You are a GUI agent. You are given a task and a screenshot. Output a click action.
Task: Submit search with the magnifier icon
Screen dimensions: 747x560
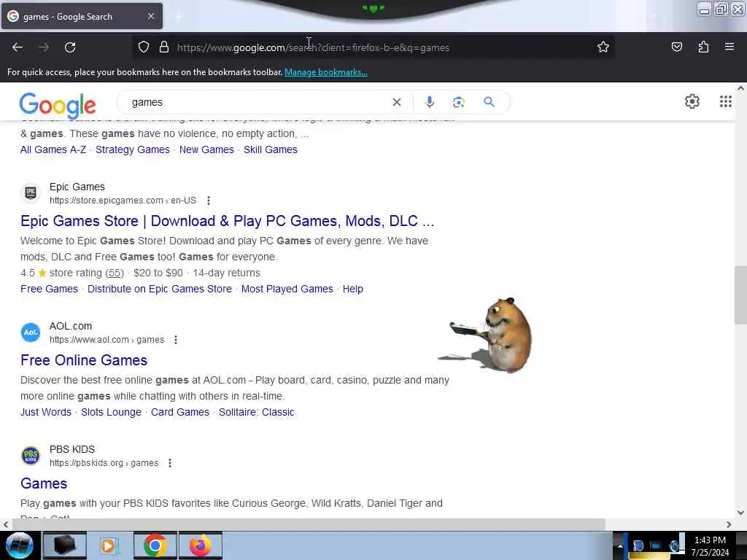[x=489, y=102]
